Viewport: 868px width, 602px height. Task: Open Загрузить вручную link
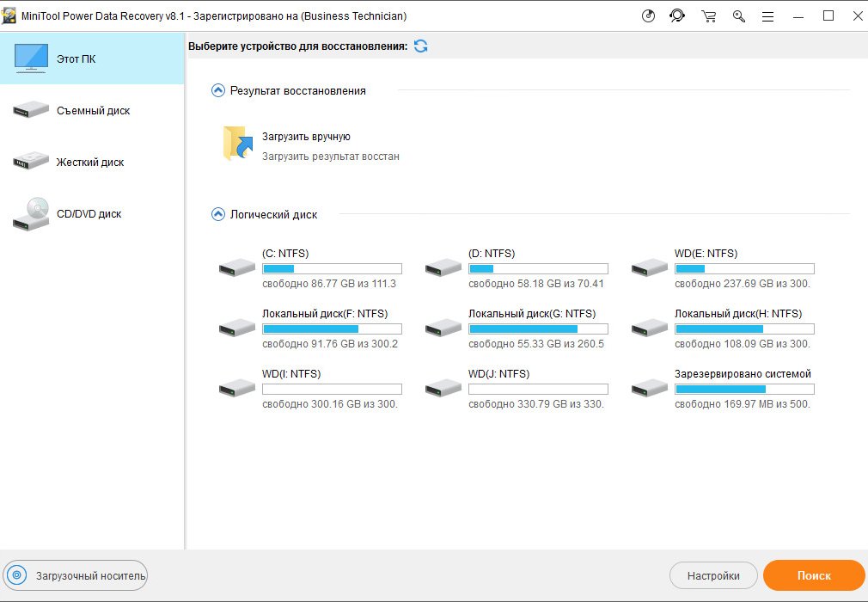(306, 137)
